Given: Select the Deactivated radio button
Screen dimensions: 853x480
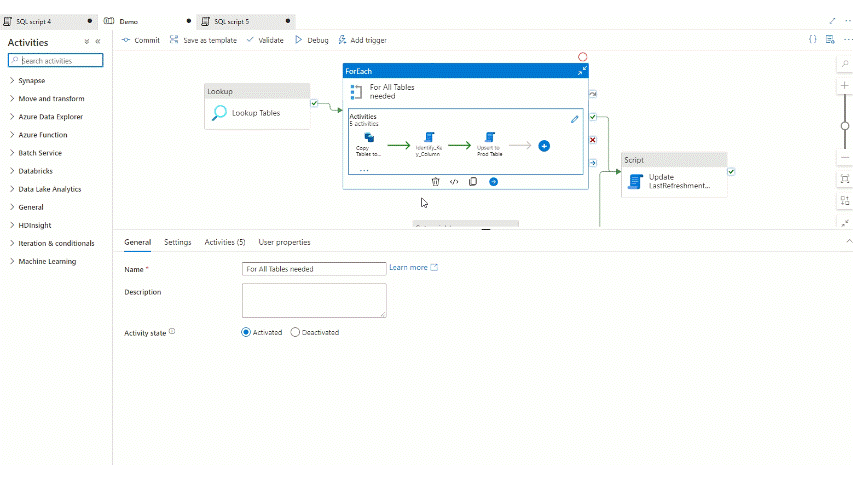Looking at the screenshot, I should coord(295,332).
